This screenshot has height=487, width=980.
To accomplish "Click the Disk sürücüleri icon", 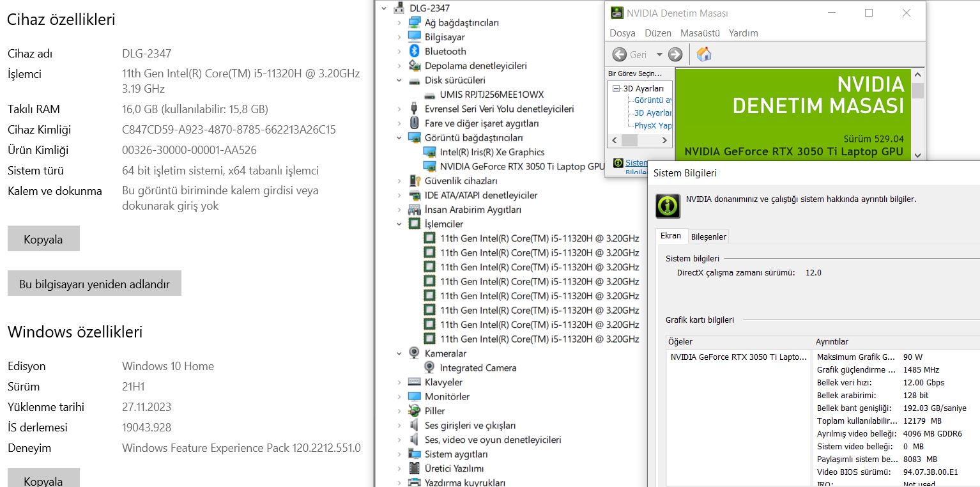I will click(x=415, y=81).
